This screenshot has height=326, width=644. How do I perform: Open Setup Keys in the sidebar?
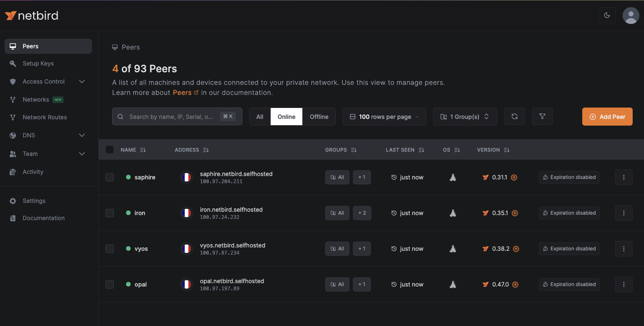click(x=38, y=63)
